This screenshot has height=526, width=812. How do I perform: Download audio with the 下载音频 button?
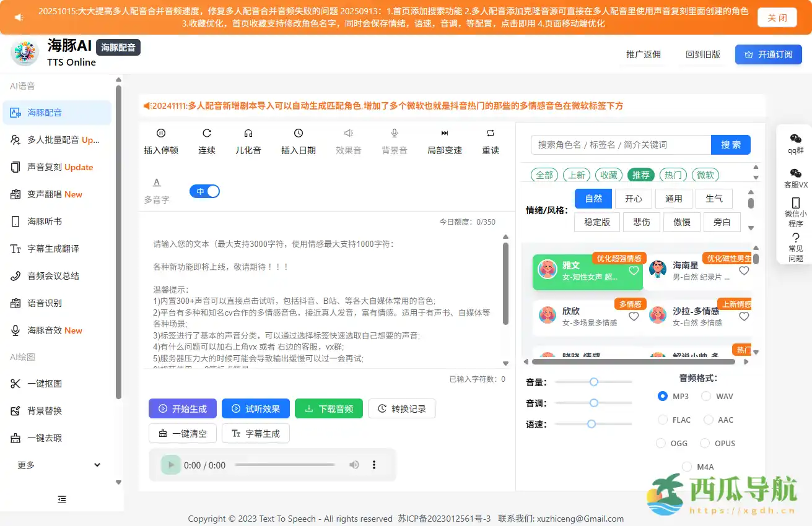click(x=328, y=408)
